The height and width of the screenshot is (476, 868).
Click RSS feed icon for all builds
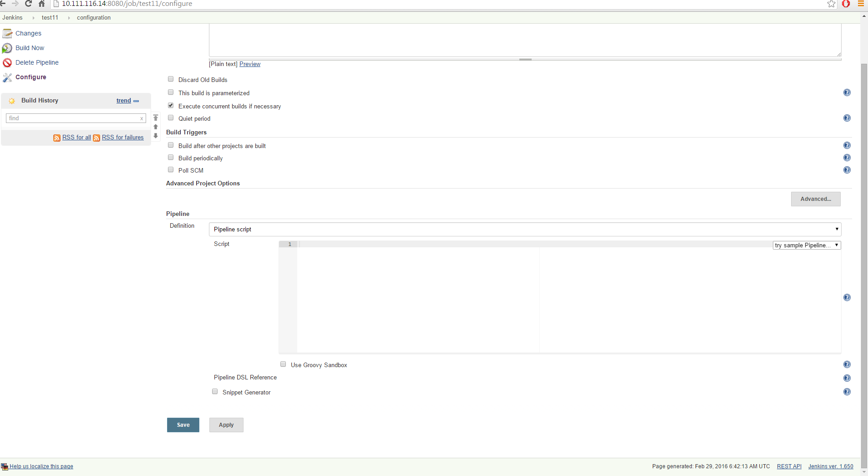(57, 138)
